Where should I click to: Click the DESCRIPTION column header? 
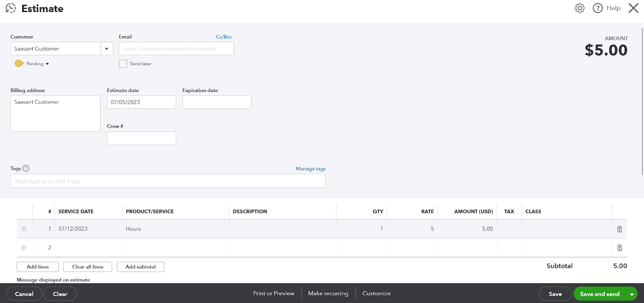250,211
